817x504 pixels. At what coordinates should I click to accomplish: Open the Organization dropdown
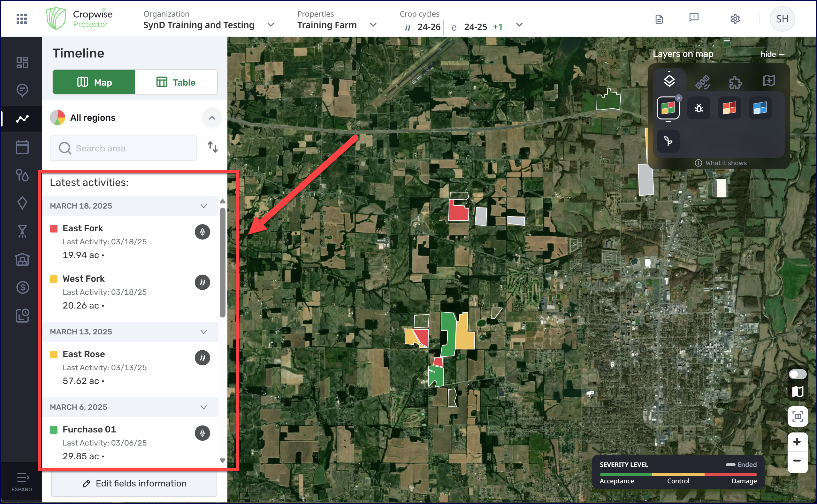[271, 25]
